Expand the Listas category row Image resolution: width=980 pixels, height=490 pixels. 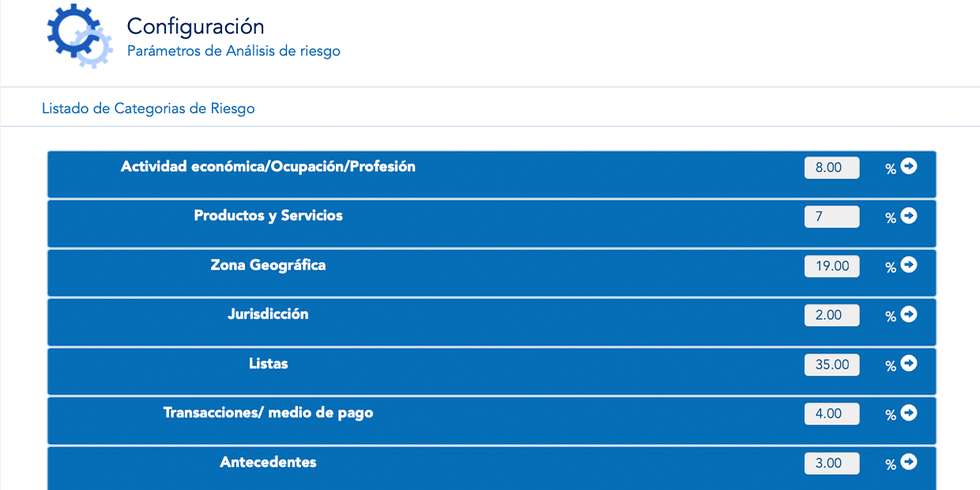[268, 364]
